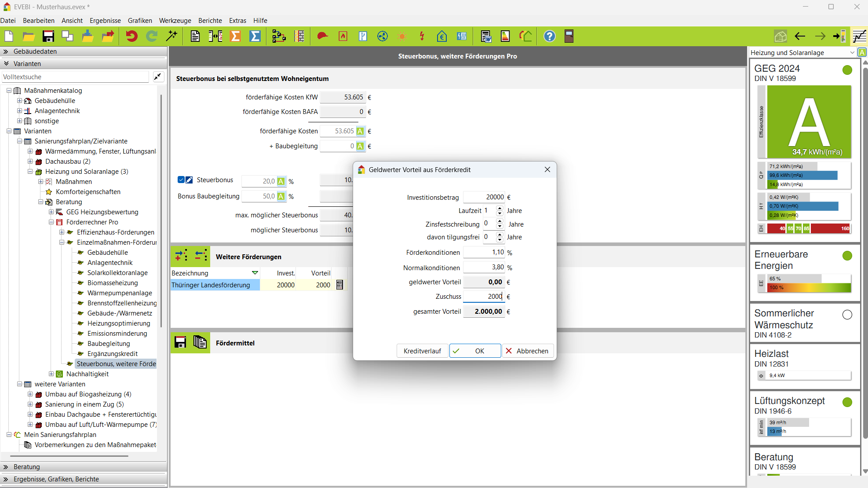Toggle the green A next to Steuerbonus percent
The width and height of the screenshot is (868, 488).
pos(281,181)
